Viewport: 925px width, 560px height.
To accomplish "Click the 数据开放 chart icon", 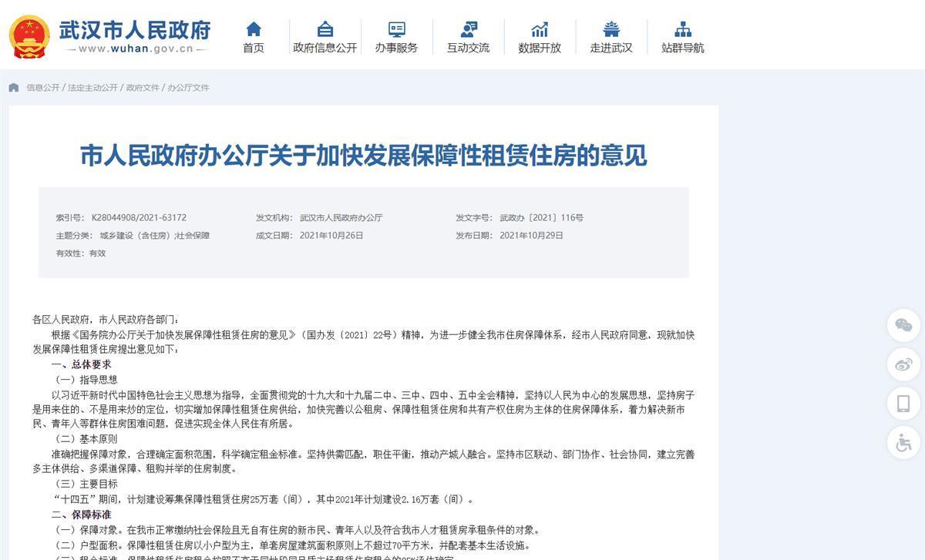I will point(540,30).
